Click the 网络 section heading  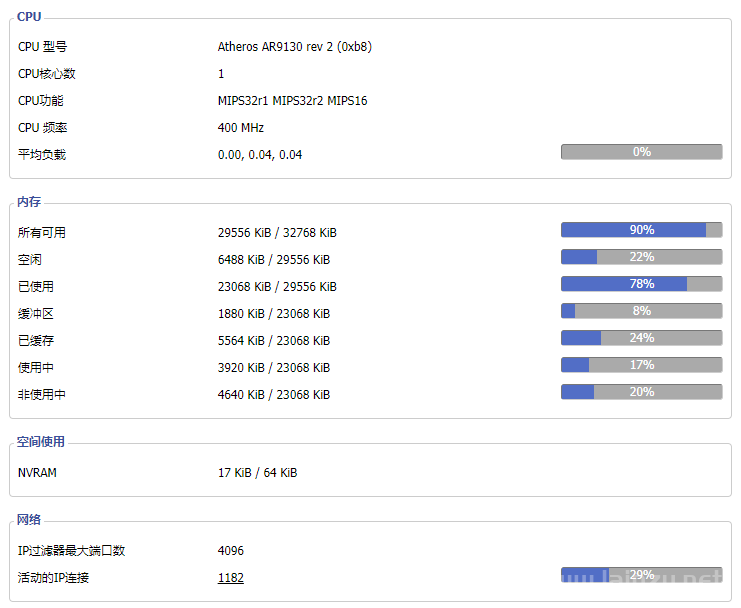click(x=29, y=520)
